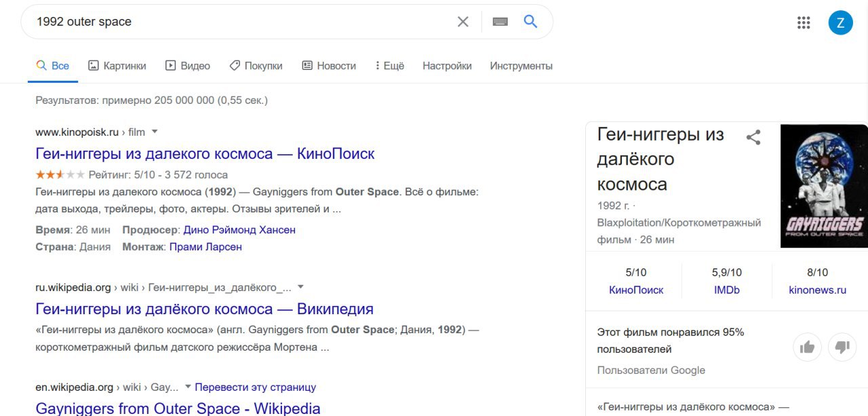Click the Страна: Дания detail

point(73,246)
